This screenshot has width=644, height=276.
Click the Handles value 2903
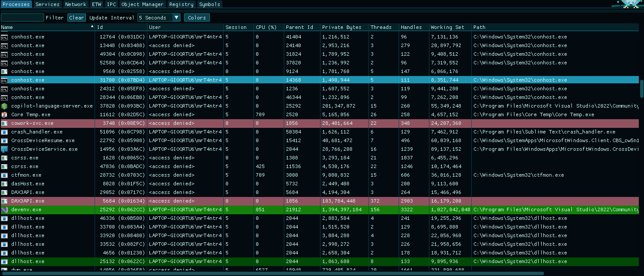(x=407, y=201)
